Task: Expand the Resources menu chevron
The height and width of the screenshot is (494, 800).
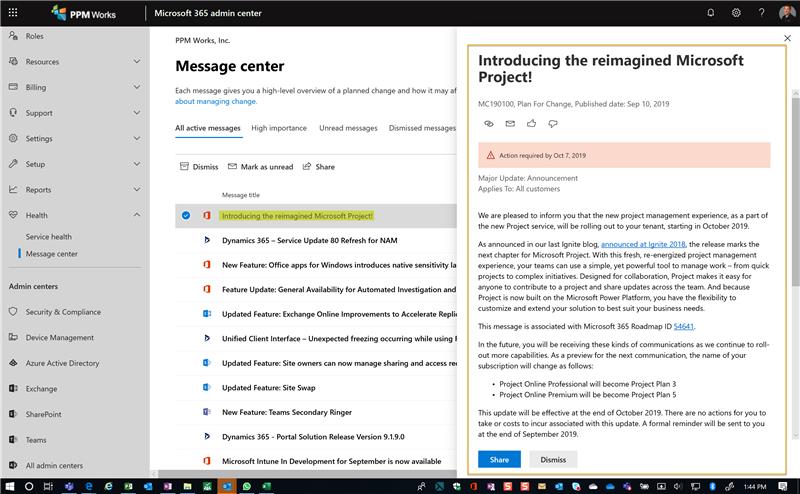Action: tap(137, 61)
